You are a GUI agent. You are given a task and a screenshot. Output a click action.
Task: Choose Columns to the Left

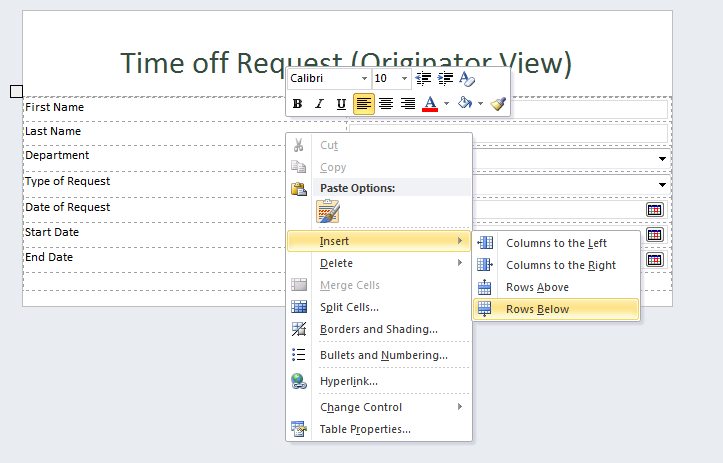point(556,243)
